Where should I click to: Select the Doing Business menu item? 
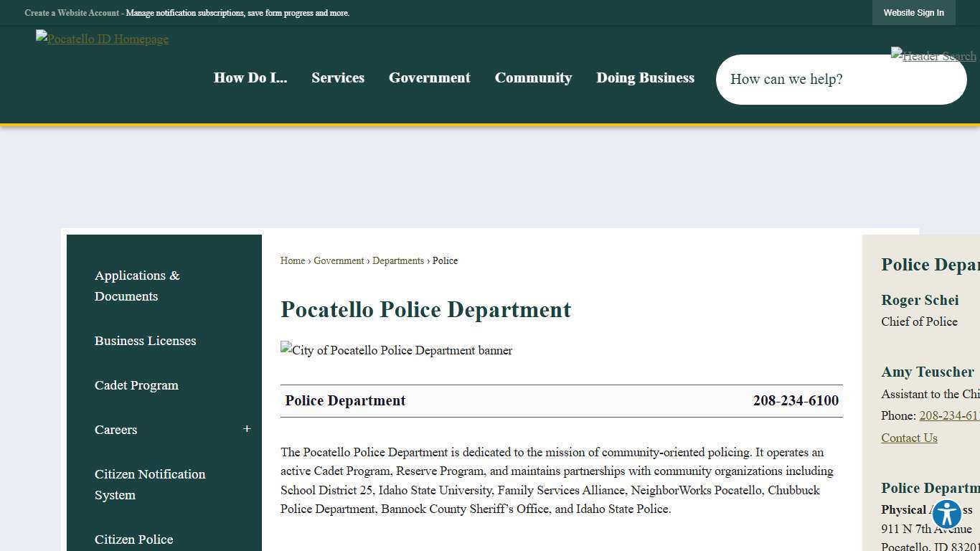(x=645, y=77)
